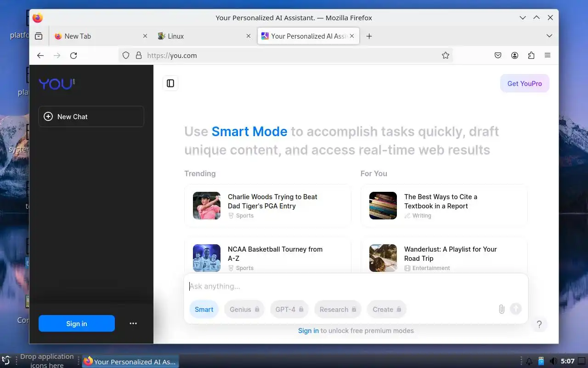Click the taskbar clock showing 5:07

[568, 361]
